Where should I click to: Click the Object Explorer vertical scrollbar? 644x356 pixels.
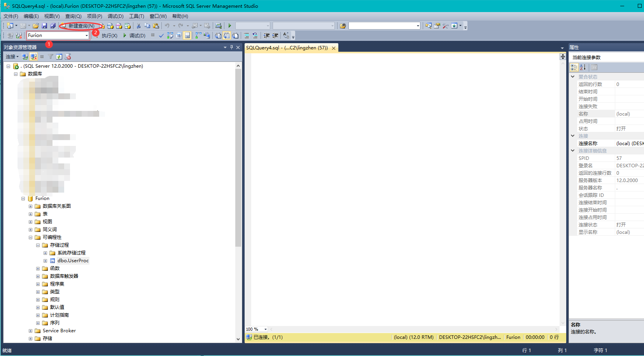pyautogui.click(x=238, y=156)
